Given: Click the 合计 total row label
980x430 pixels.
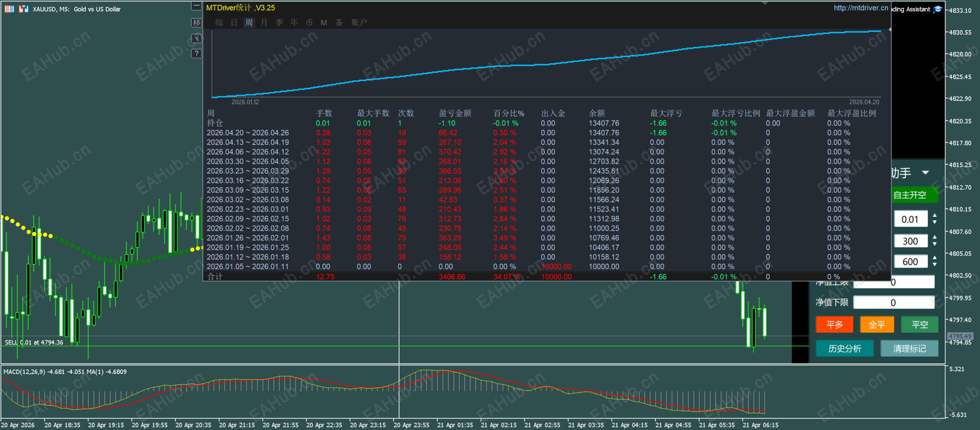Looking at the screenshot, I should (215, 277).
